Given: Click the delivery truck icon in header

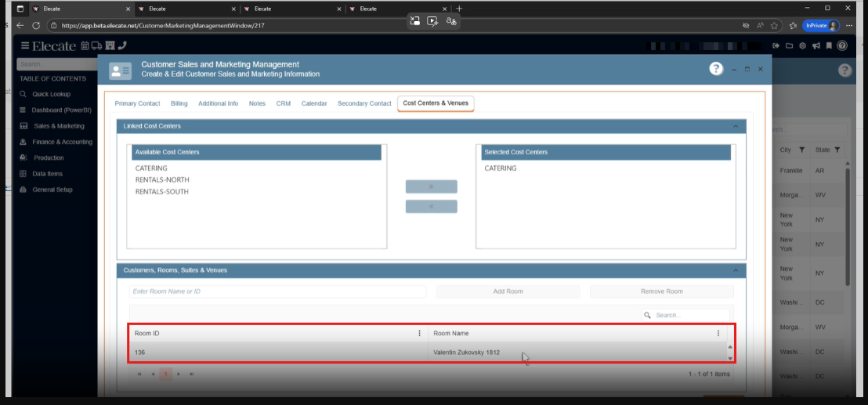Looking at the screenshot, I should [96, 46].
